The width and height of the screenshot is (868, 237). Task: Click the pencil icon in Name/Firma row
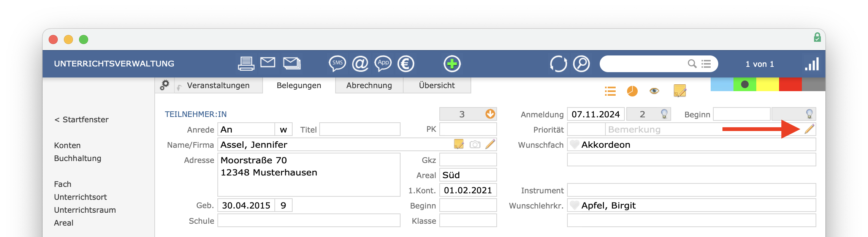click(x=491, y=144)
